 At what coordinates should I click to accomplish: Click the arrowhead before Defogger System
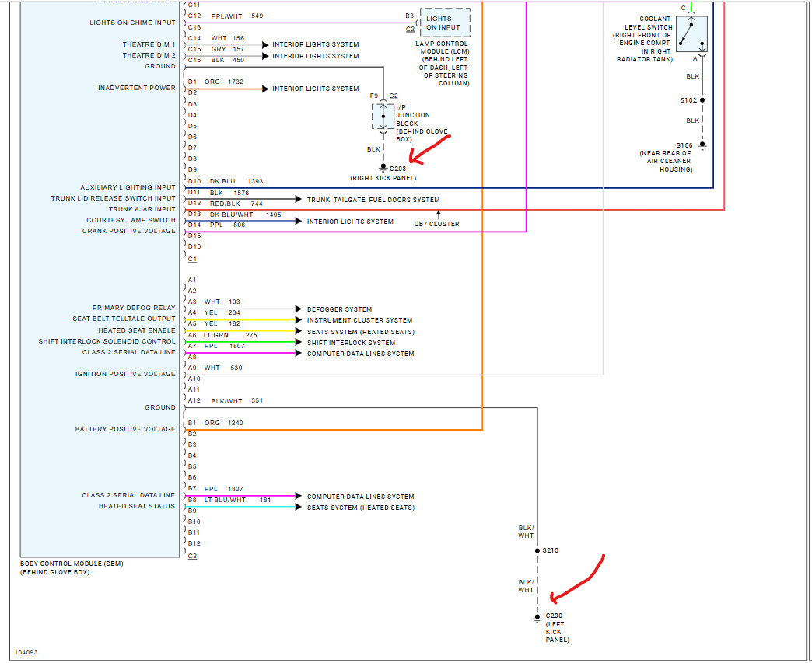299,309
